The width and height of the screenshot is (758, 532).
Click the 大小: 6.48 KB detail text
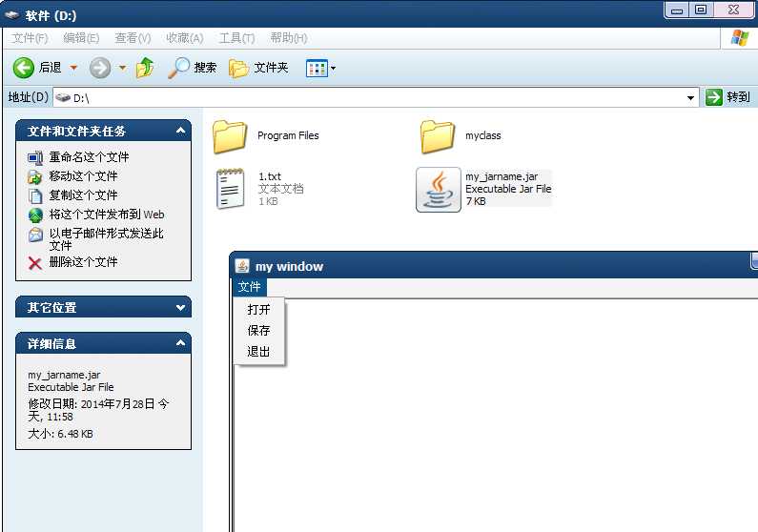tap(60, 434)
